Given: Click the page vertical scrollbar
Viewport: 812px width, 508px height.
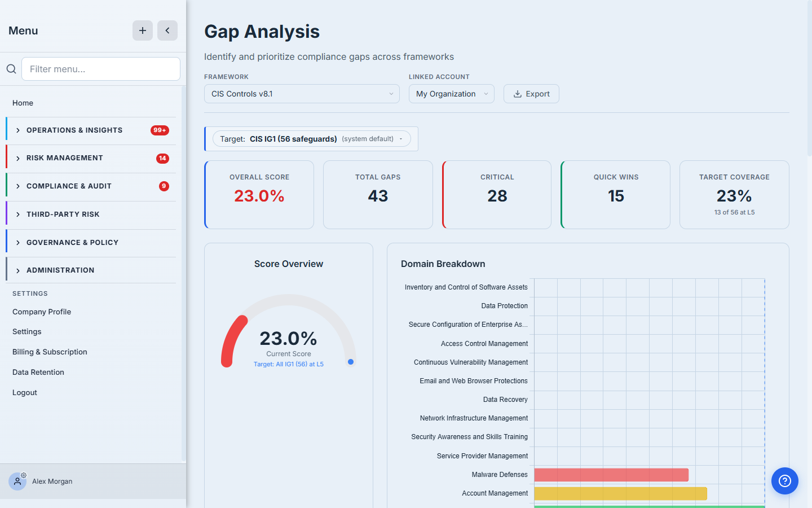Looking at the screenshot, I should click(810, 79).
